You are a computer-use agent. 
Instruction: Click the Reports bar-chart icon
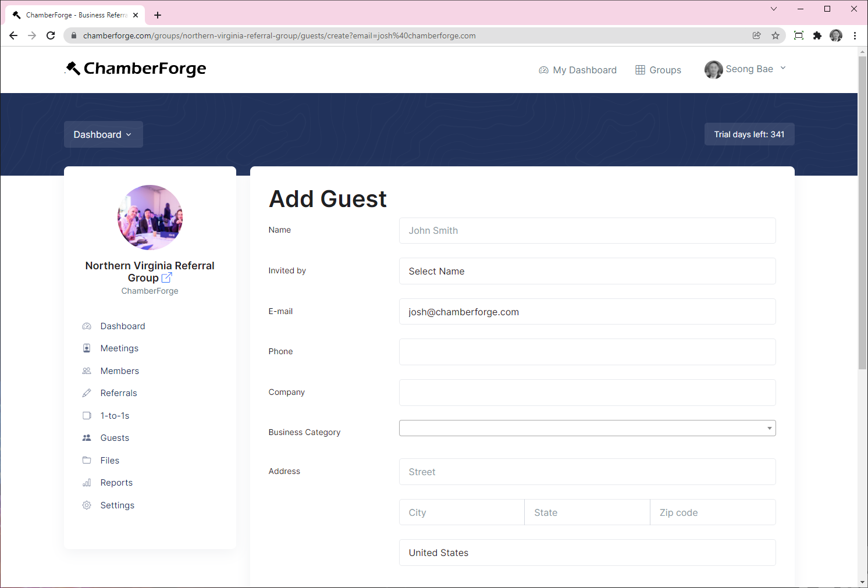coord(87,482)
